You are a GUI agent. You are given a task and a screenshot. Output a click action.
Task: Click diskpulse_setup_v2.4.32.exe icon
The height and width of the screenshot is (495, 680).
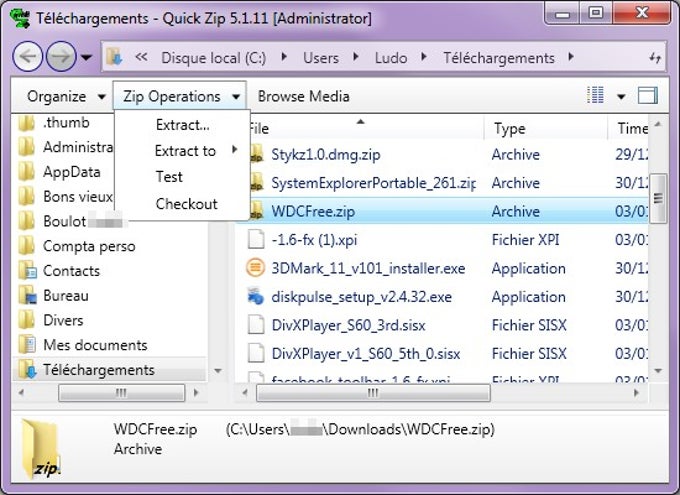[255, 296]
